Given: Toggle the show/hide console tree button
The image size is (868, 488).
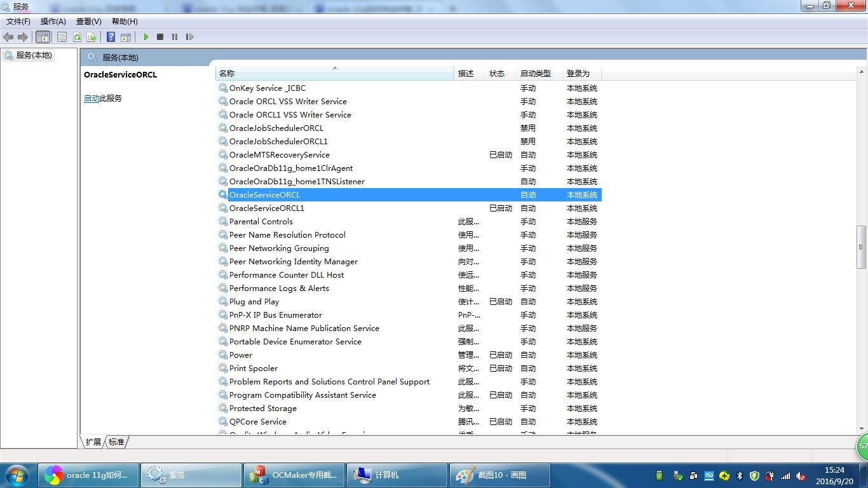Looking at the screenshot, I should tap(43, 37).
